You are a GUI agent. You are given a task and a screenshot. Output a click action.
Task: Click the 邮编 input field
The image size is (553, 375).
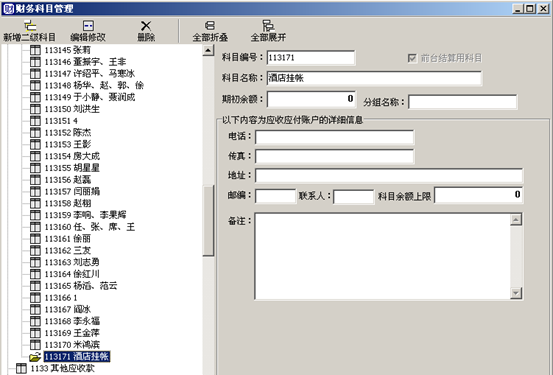coord(275,196)
